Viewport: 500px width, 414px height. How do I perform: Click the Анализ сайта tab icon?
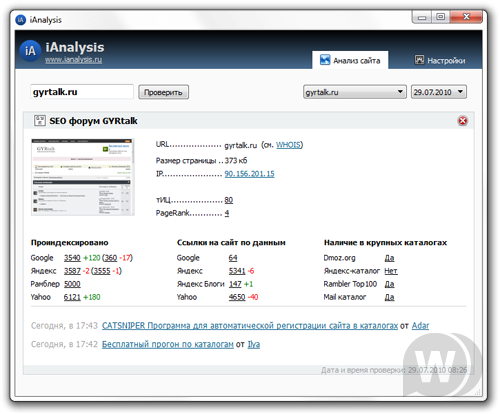[x=325, y=60]
